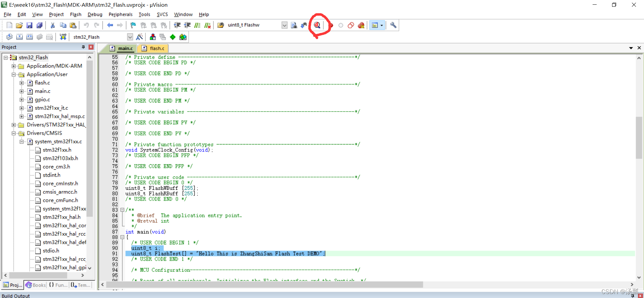Image resolution: width=644 pixels, height=298 pixels.
Task: Switch to the Functions panel tab
Action: click(x=58, y=285)
